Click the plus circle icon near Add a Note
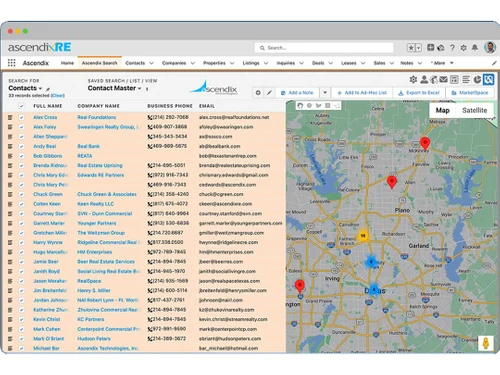Screen dimensions: 500x375 click(x=258, y=93)
